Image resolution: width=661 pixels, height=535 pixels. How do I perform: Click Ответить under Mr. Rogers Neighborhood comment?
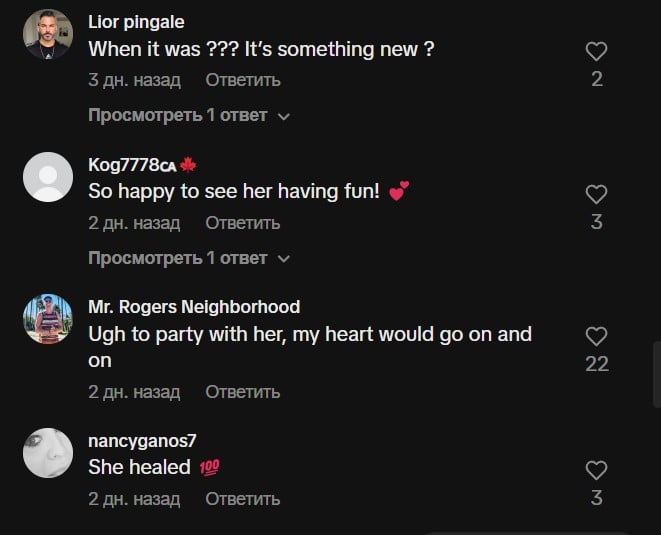tap(243, 392)
